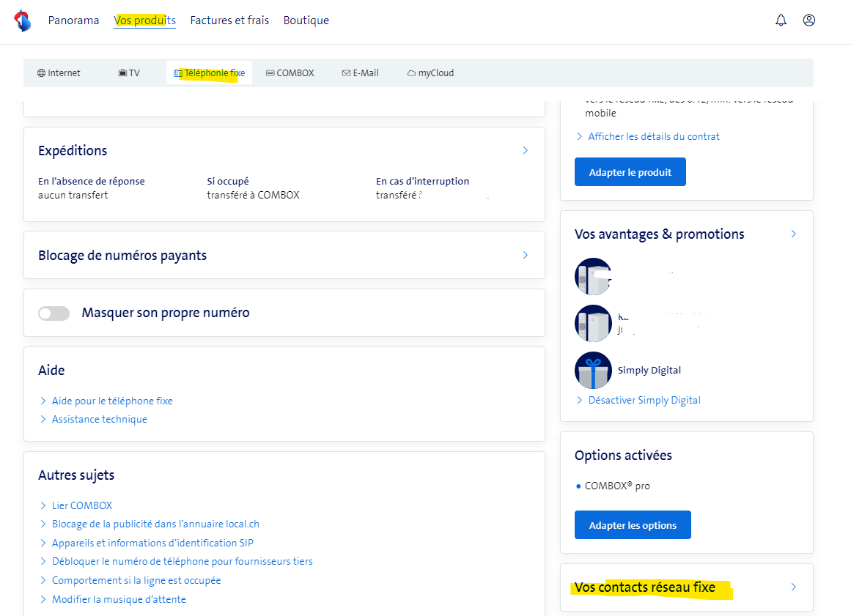Select the COMBOX tab
851x616 pixels.
pyautogui.click(x=290, y=73)
